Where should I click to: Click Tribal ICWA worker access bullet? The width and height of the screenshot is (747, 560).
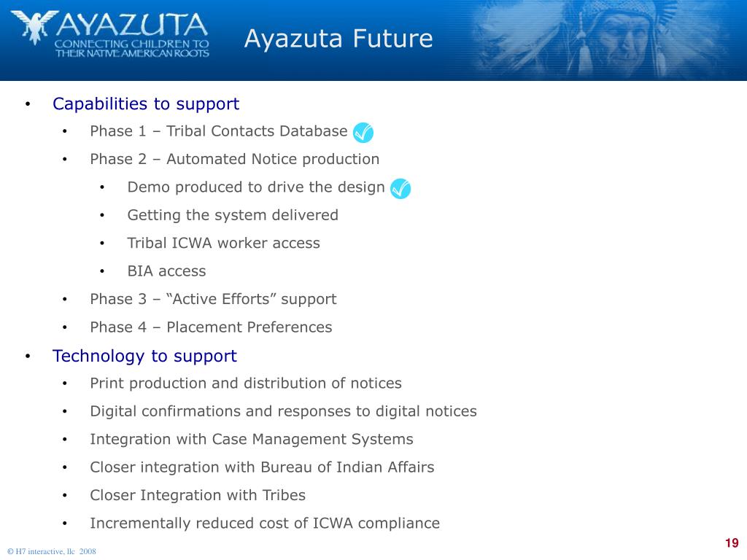pyautogui.click(x=223, y=244)
